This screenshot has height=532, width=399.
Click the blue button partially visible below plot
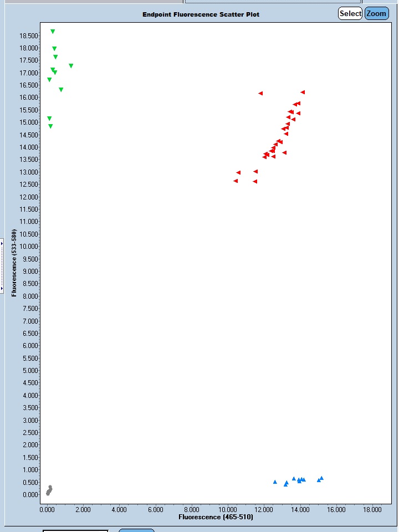click(136, 530)
